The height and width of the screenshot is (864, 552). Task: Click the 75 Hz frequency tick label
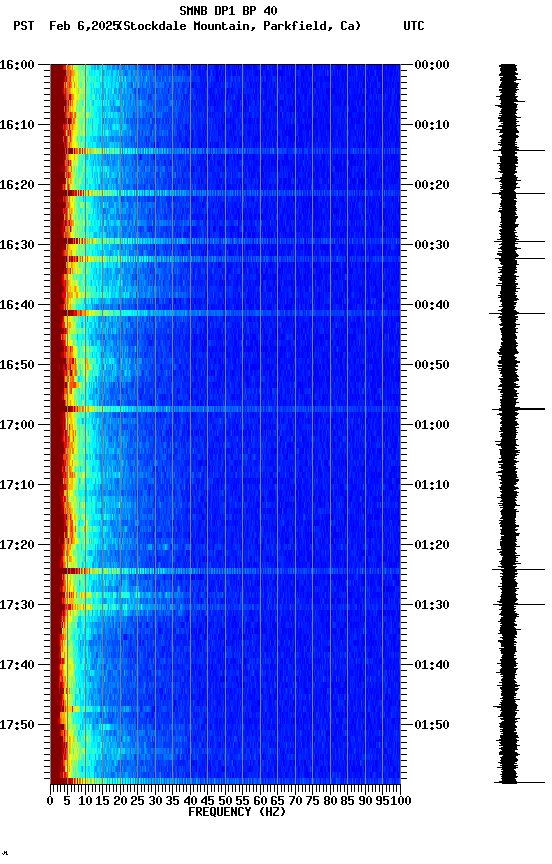[x=313, y=801]
